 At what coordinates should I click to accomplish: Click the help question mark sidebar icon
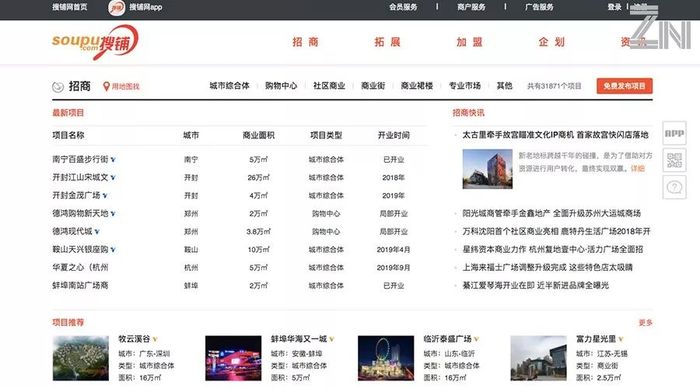674,187
